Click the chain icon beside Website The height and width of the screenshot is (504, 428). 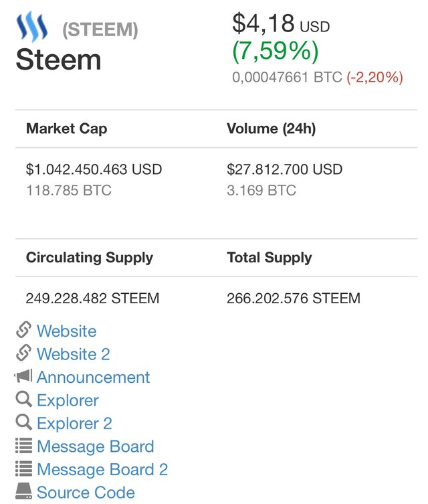coord(24,330)
